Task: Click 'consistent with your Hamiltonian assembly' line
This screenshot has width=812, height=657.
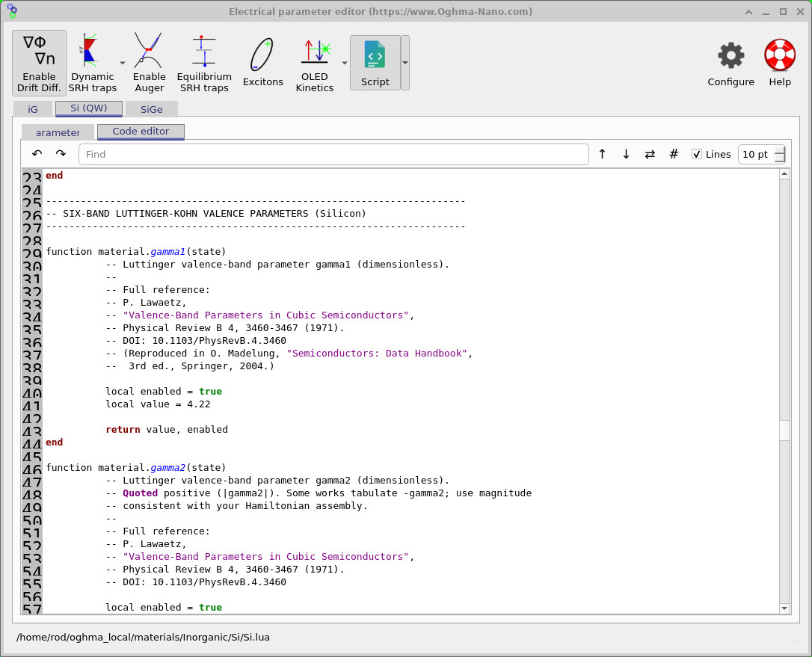Action: click(x=237, y=506)
